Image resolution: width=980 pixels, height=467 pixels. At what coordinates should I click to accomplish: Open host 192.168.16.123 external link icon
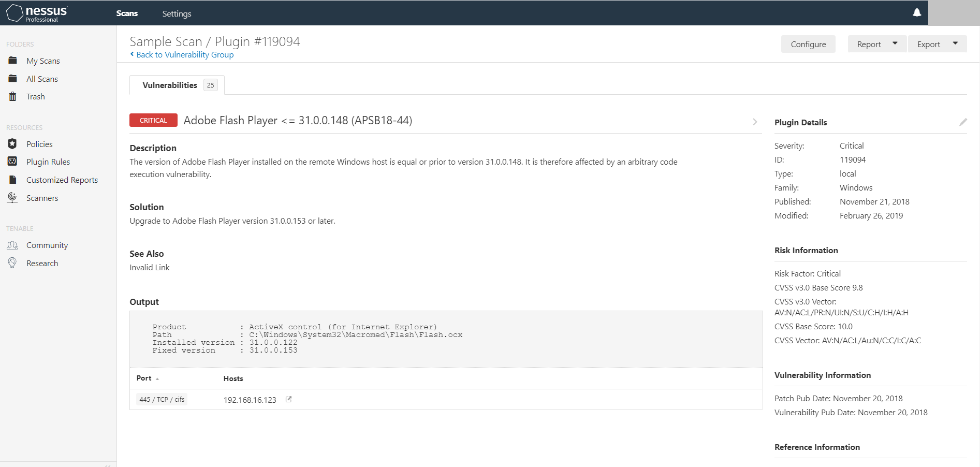pos(289,399)
